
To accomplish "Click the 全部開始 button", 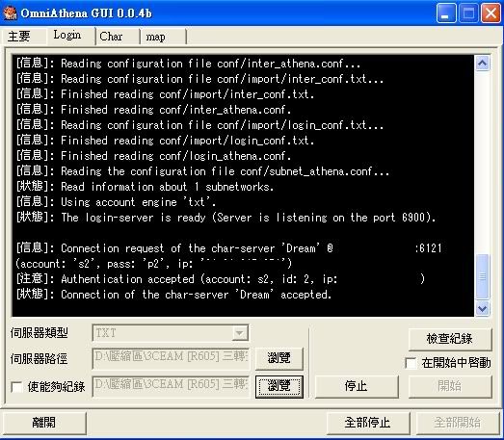I will coord(458,423).
